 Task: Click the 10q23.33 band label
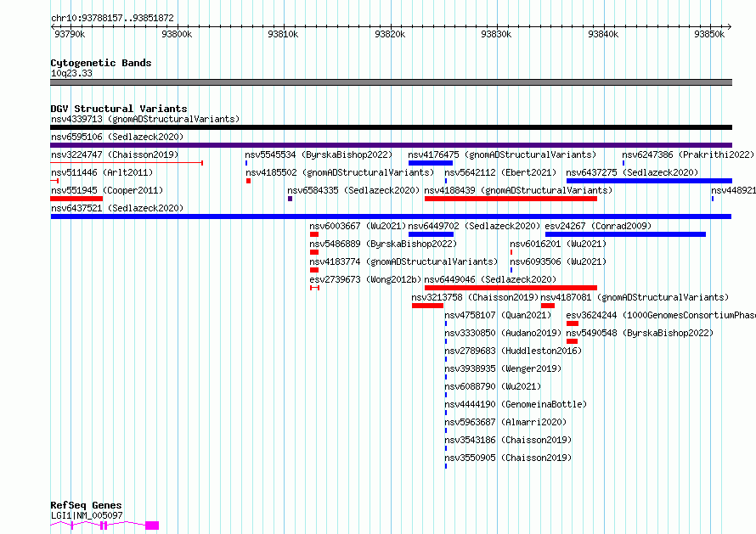pyautogui.click(x=71, y=74)
